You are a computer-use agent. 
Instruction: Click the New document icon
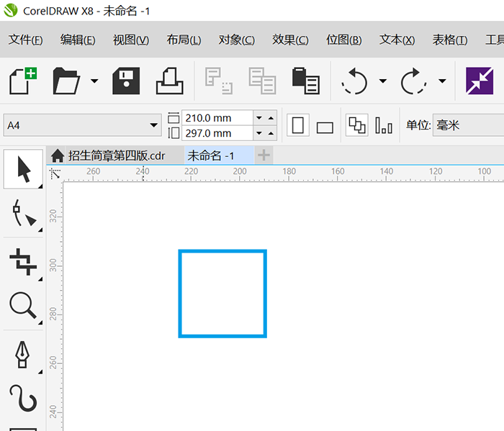tap(22, 81)
